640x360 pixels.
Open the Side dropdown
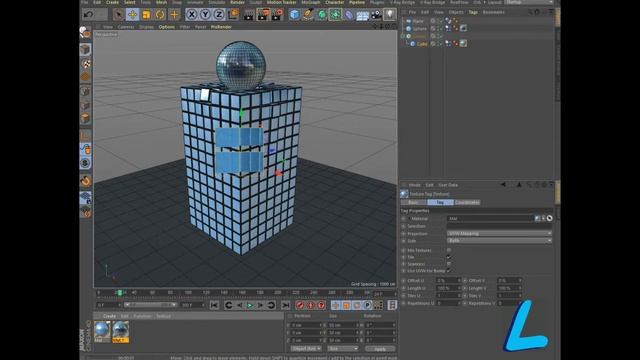[500, 241]
